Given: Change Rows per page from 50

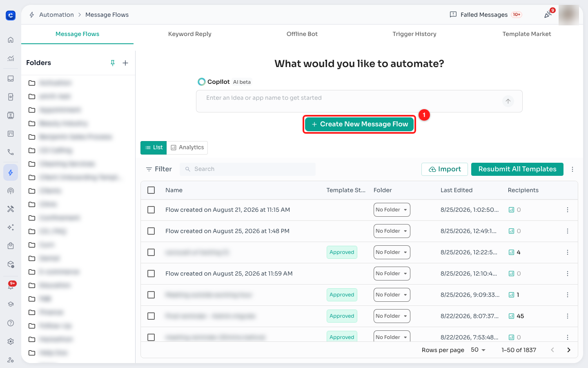Looking at the screenshot, I should 478,350.
